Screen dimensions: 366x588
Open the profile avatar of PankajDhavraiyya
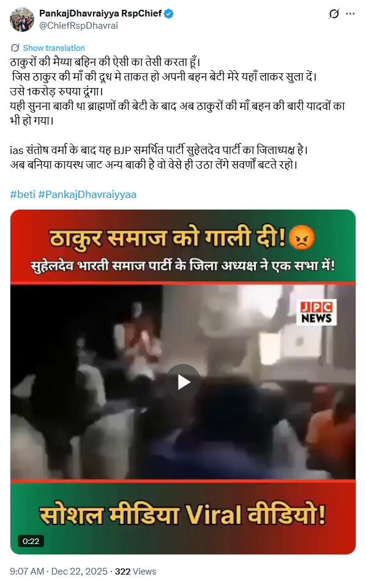click(22, 19)
